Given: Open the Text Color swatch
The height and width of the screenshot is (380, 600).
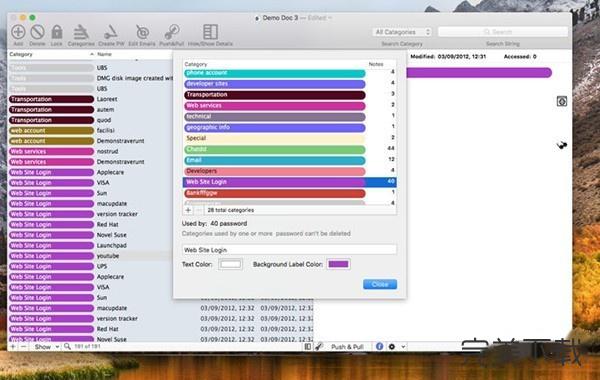Looking at the screenshot, I should click(x=230, y=264).
